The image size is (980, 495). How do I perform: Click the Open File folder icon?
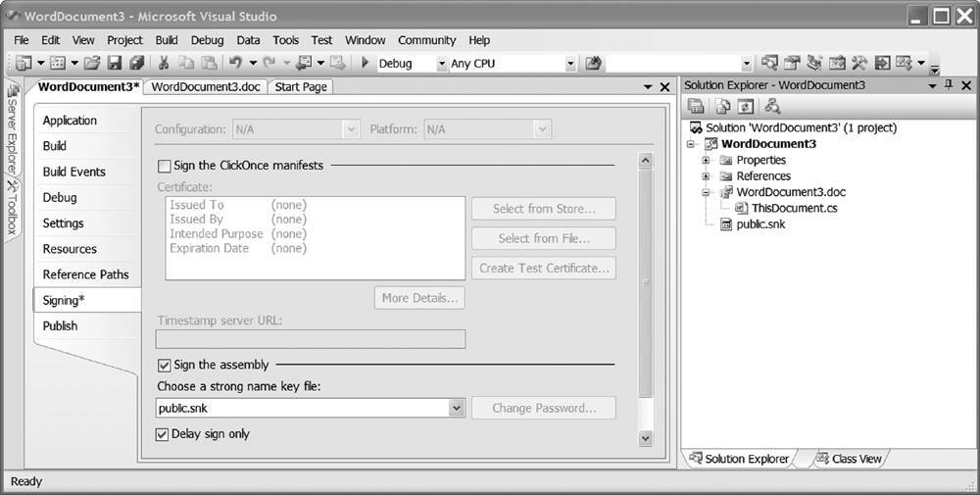tap(92, 63)
